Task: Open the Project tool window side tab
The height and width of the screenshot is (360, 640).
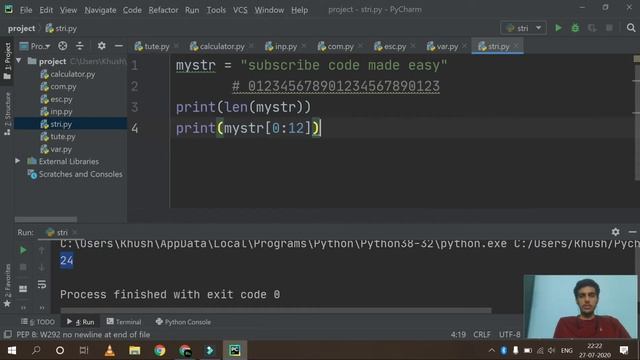Action: coord(7,61)
